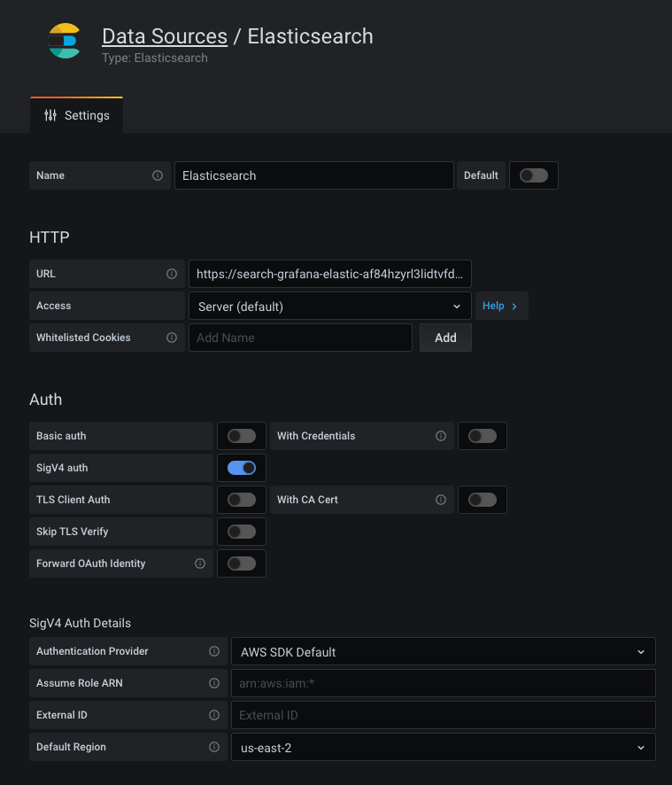Image resolution: width=672 pixels, height=785 pixels.
Task: Change the Default Region dropdown
Action: (x=443, y=746)
